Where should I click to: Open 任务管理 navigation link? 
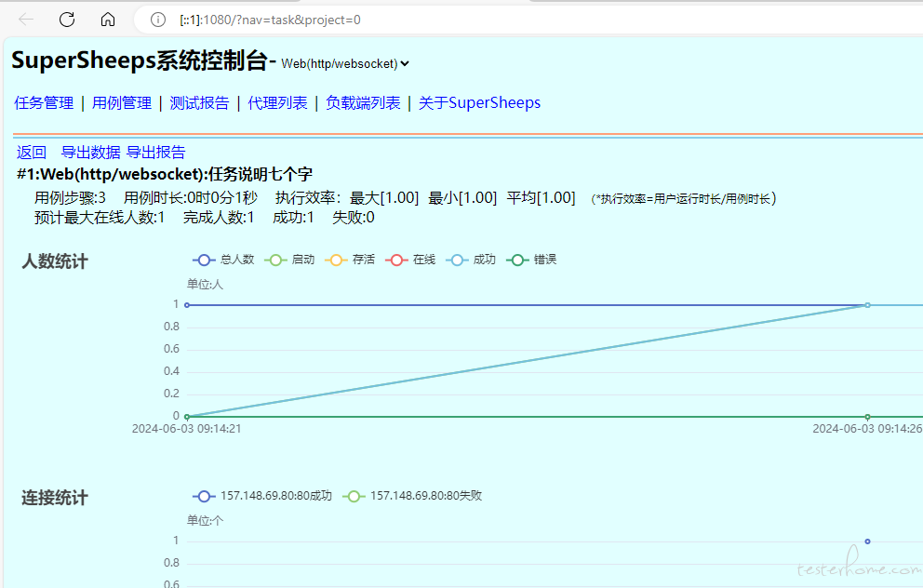point(44,103)
